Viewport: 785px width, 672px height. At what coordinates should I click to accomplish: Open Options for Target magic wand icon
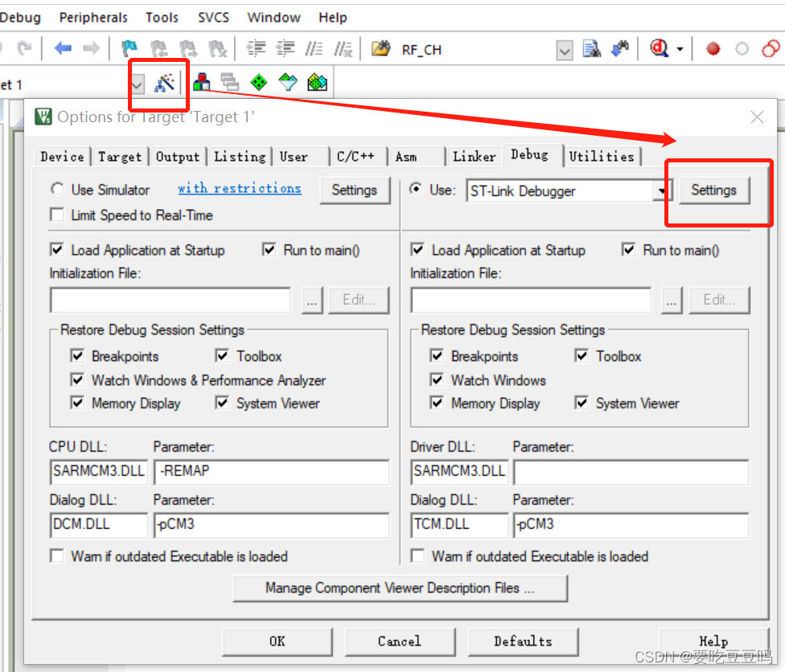[164, 83]
